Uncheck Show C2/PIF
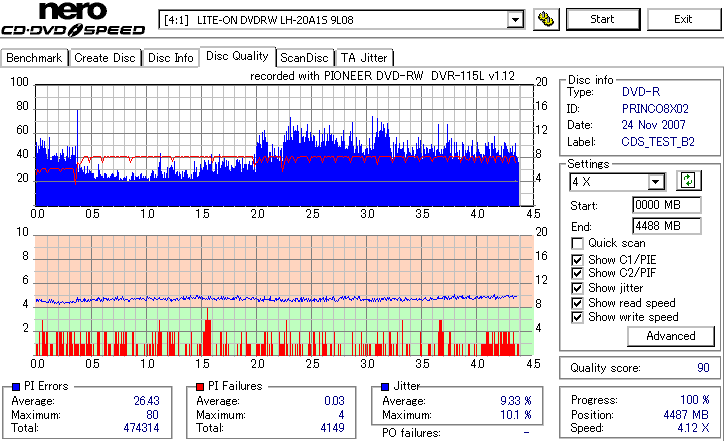This screenshot has width=724, height=441. pyautogui.click(x=577, y=273)
